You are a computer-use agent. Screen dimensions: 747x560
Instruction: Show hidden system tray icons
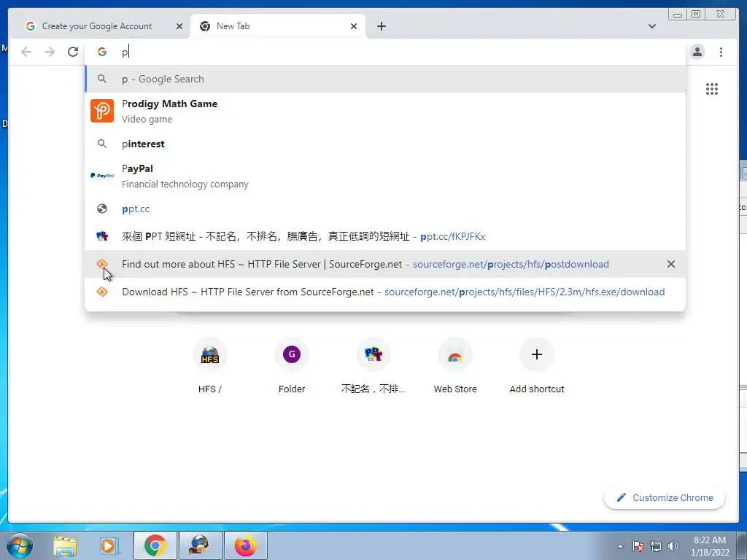620,546
